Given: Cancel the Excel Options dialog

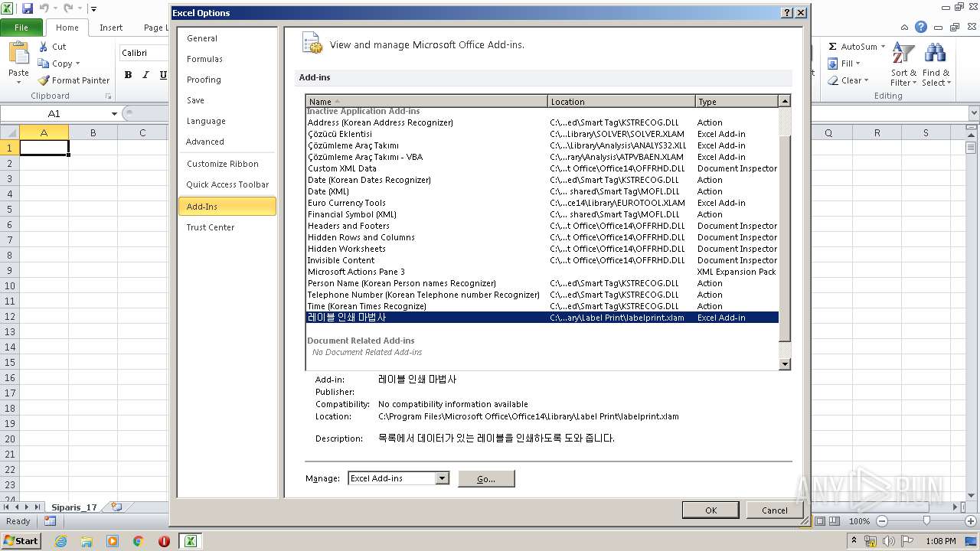Looking at the screenshot, I should click(x=774, y=510).
